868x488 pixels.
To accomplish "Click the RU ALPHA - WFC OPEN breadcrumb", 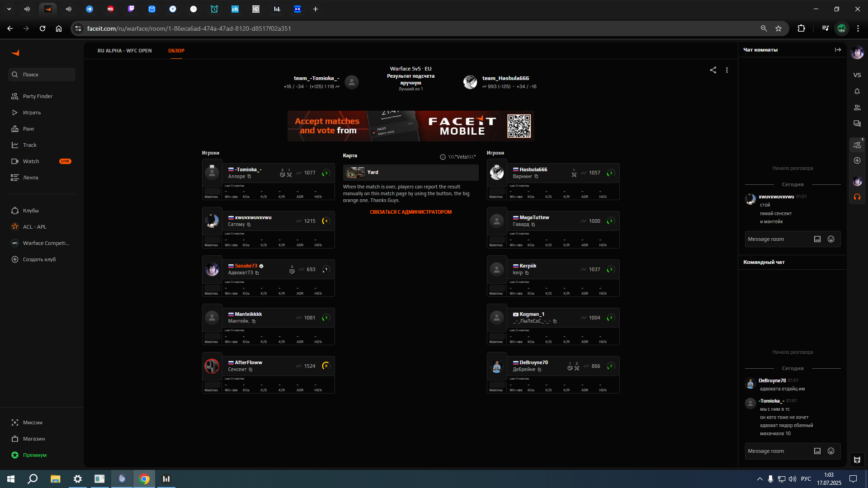I will tap(125, 51).
